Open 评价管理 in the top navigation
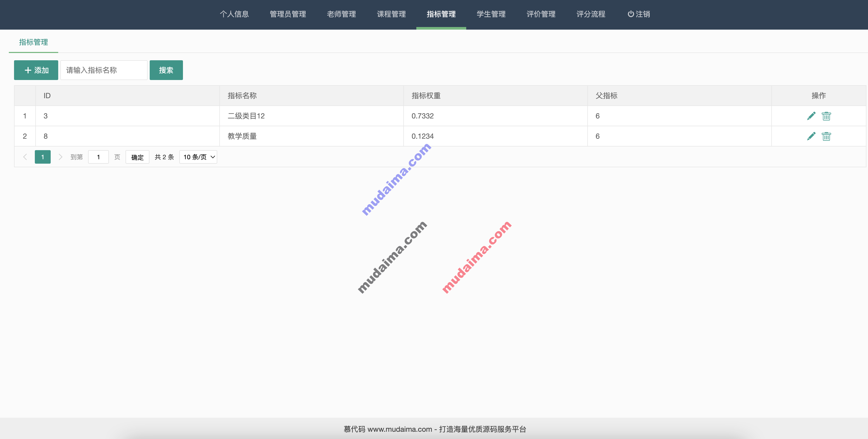868x439 pixels. coord(541,14)
